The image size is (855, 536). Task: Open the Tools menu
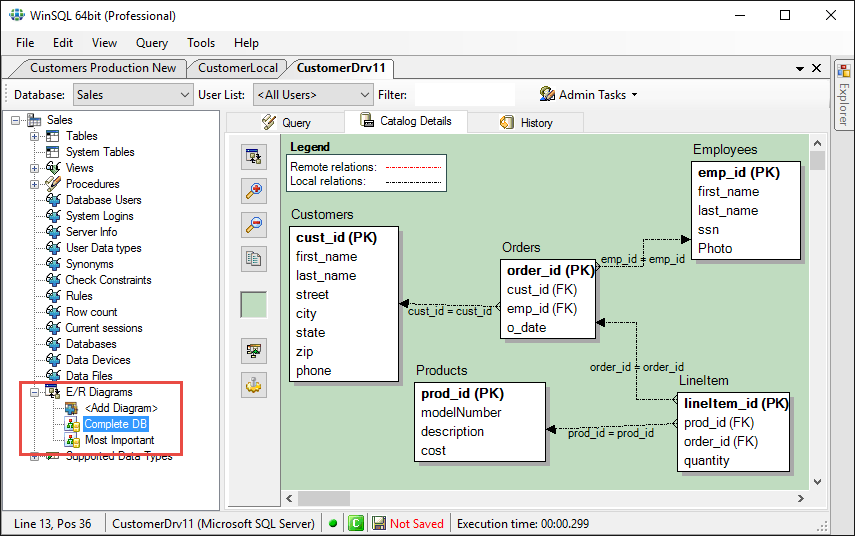pos(201,43)
